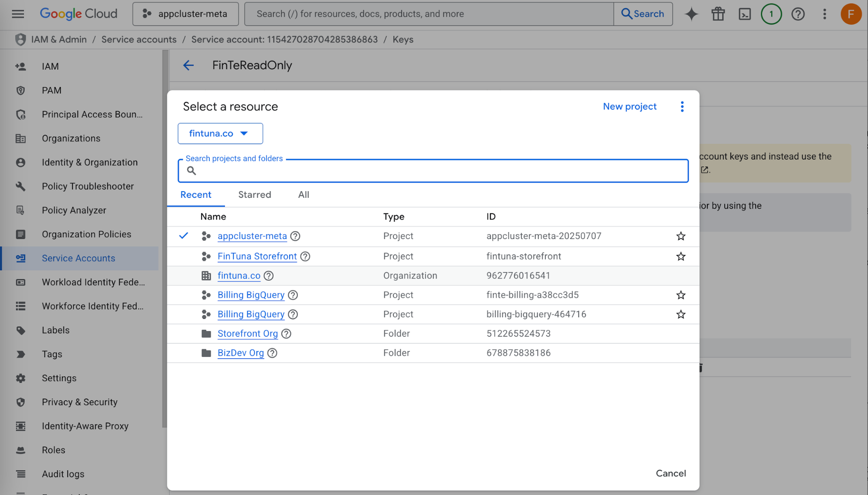
Task: Star the finte-billing-a38cc3d5 project
Action: click(680, 295)
